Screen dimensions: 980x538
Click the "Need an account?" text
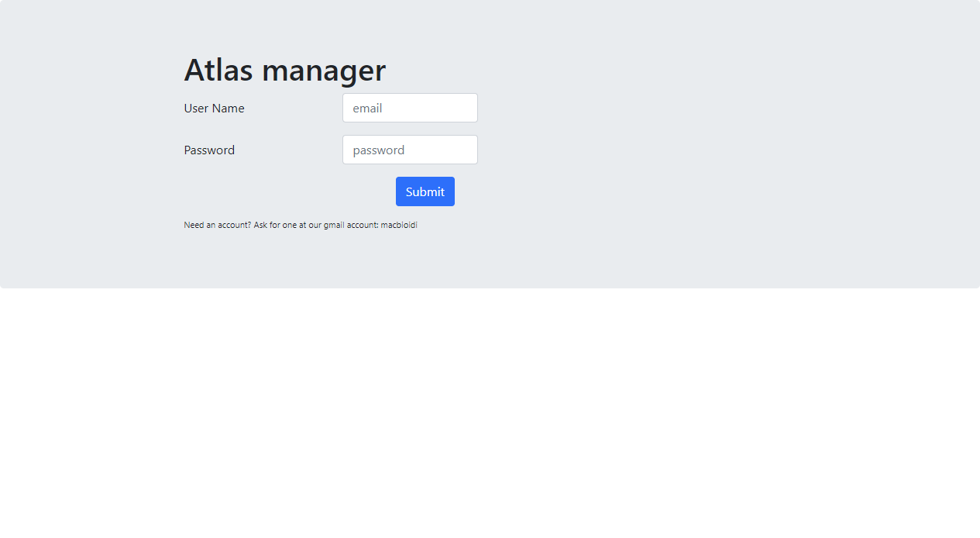(x=217, y=226)
